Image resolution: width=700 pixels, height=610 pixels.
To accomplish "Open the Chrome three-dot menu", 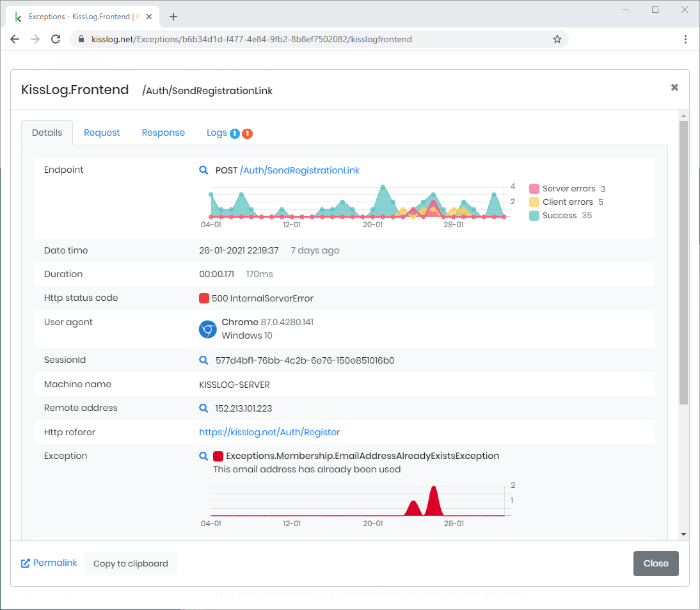I will [685, 39].
